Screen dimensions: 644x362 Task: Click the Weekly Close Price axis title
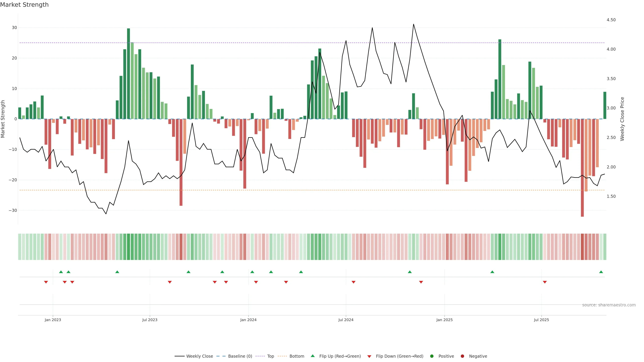coord(622,119)
